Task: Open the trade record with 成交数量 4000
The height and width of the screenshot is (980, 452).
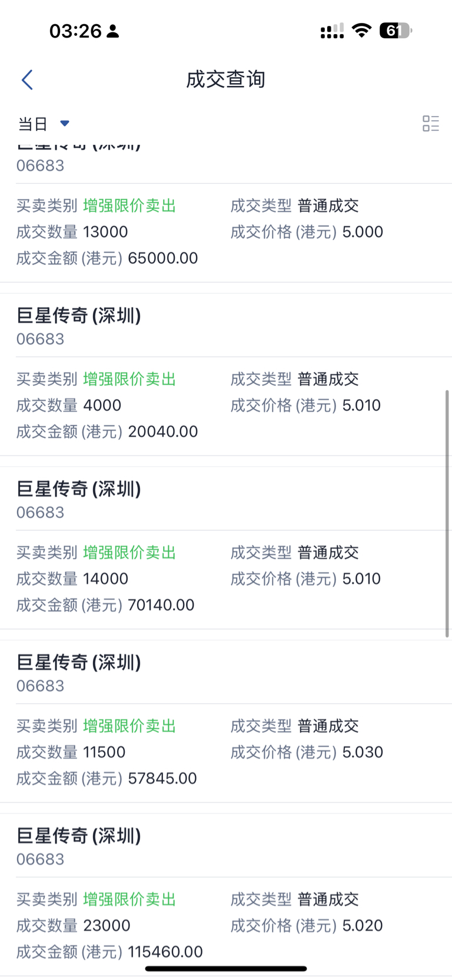Action: click(226, 374)
